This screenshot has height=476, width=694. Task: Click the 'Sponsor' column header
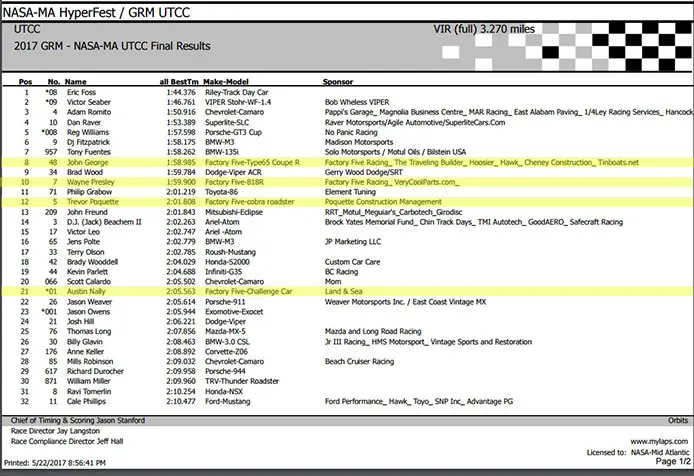338,81
